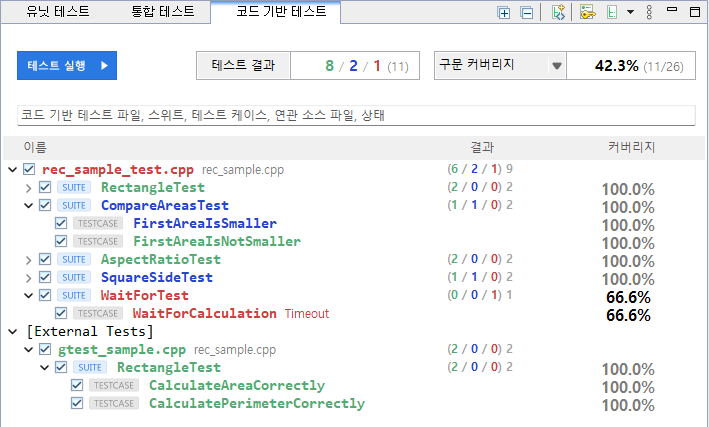The height and width of the screenshot is (427, 709).
Task: Toggle the AspectRatioTest checkbox
Action: 45,259
